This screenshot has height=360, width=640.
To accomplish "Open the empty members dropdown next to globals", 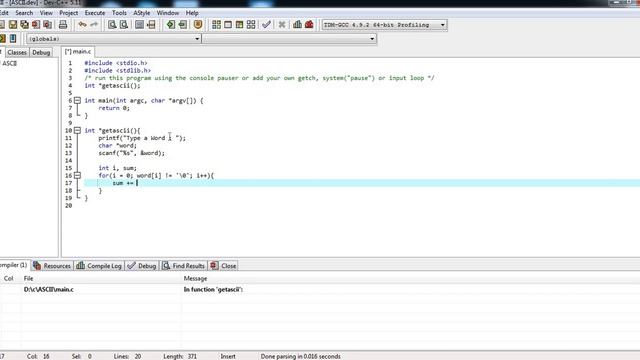I will 289,39.
